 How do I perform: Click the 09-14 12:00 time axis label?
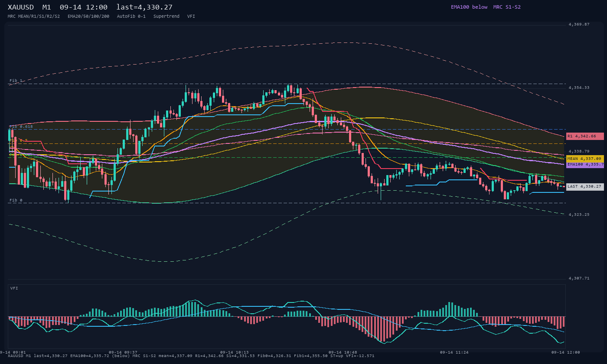[x=565, y=352]
